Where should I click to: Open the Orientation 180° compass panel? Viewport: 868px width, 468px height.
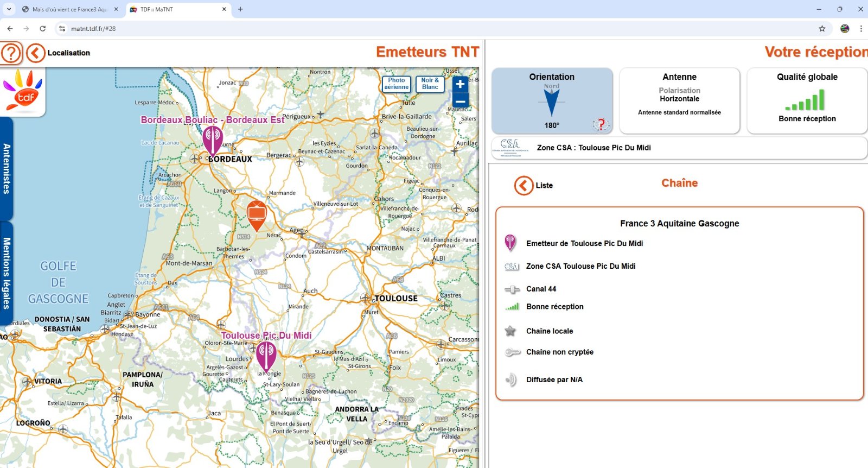coord(552,101)
